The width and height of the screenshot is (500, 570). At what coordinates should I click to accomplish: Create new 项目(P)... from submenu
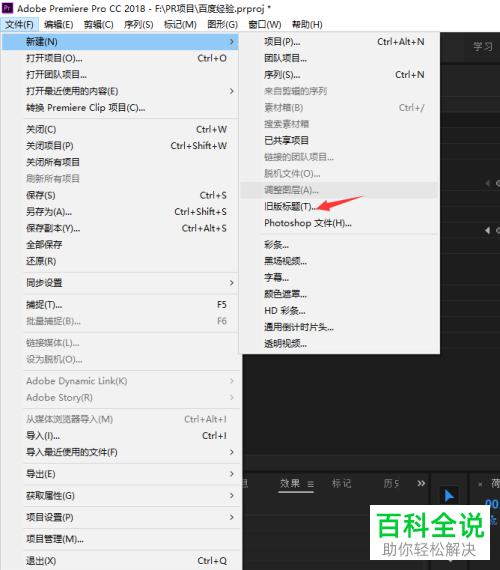tap(339, 42)
